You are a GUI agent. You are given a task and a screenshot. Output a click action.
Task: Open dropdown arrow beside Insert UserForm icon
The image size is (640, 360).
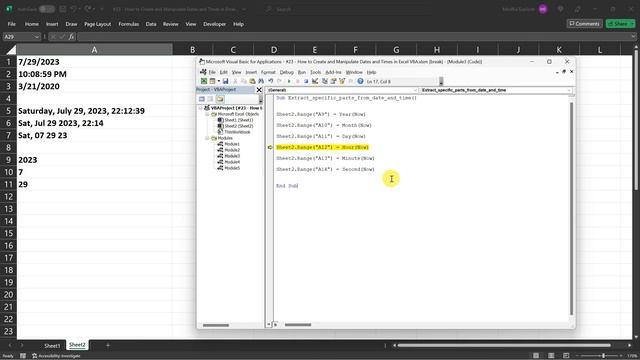point(218,81)
